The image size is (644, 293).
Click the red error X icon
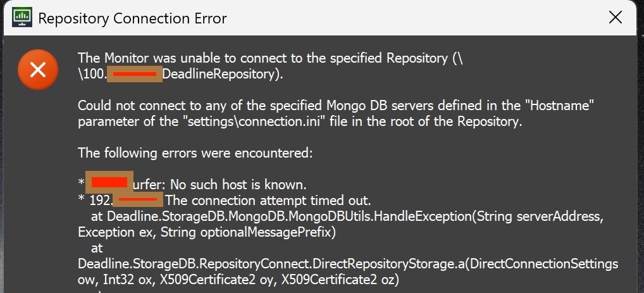click(x=38, y=69)
